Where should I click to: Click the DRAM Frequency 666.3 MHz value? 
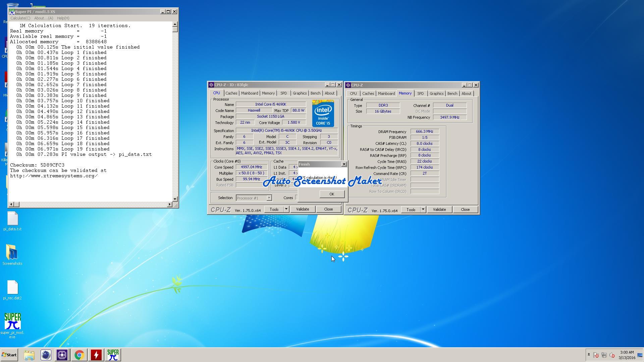(425, 131)
